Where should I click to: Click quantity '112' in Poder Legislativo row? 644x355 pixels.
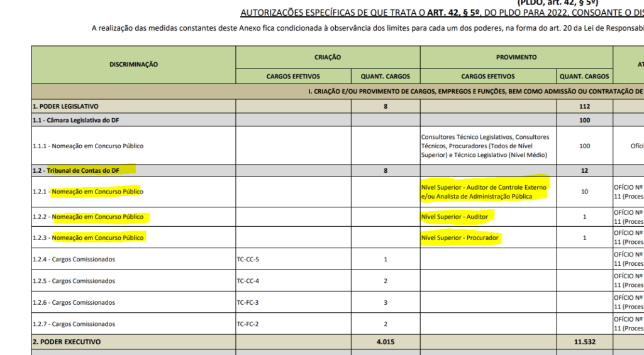click(584, 106)
